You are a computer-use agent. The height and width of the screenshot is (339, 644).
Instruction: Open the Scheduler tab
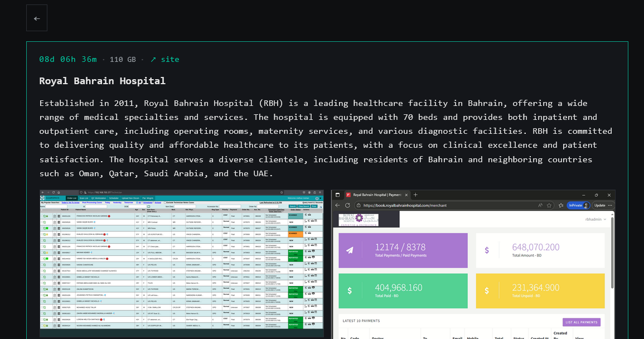[x=114, y=198]
